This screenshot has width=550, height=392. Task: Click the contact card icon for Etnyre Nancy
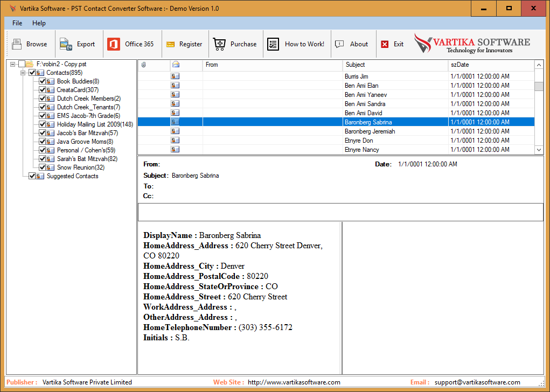[175, 149]
